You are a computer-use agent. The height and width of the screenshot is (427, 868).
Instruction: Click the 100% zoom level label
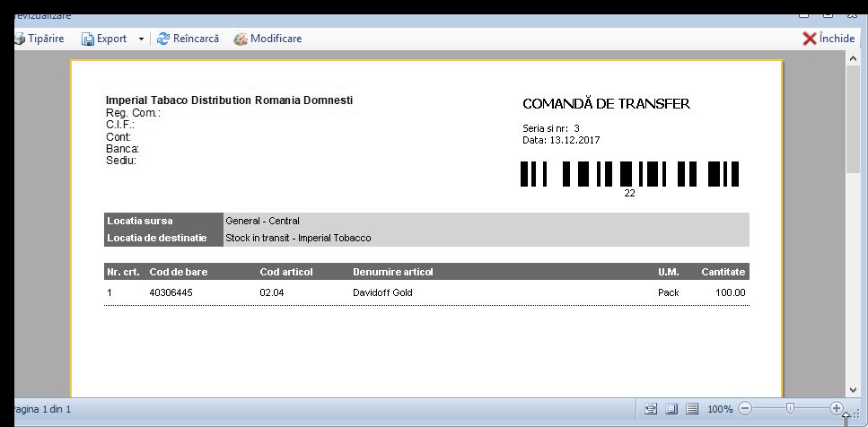point(720,409)
